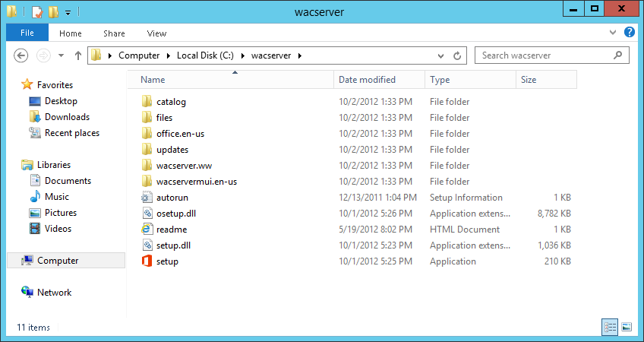Open the Pictures library
The height and width of the screenshot is (342, 644).
click(x=61, y=213)
